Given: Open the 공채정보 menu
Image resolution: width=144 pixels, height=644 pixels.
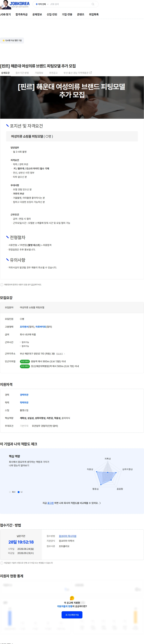Looking at the screenshot, I should [37, 15].
